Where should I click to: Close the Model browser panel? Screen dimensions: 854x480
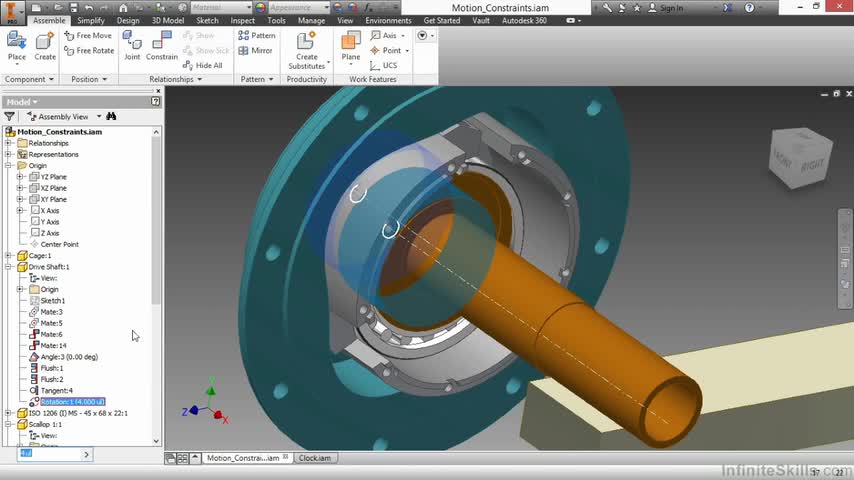[158, 91]
